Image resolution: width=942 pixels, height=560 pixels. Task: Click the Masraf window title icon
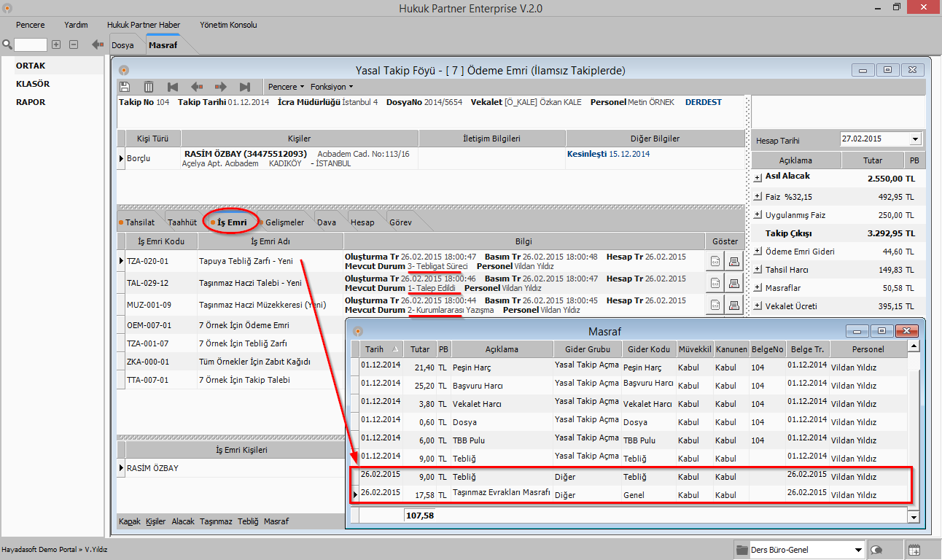[358, 331]
